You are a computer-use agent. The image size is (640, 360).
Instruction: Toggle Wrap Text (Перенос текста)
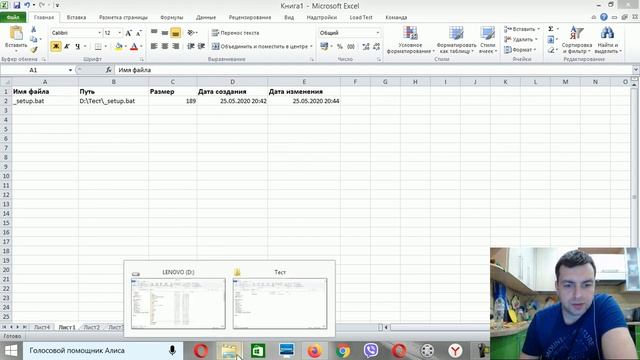pyautogui.click(x=236, y=33)
